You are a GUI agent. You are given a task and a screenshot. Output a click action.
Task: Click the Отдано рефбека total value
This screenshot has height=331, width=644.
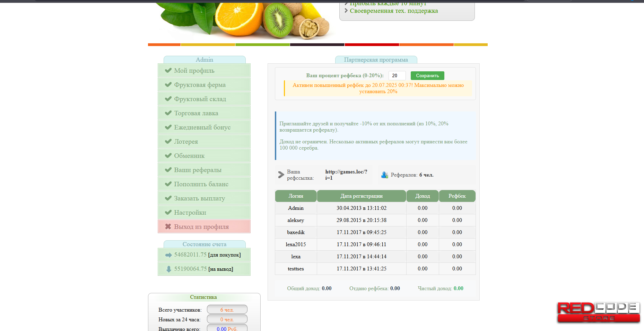[395, 288]
